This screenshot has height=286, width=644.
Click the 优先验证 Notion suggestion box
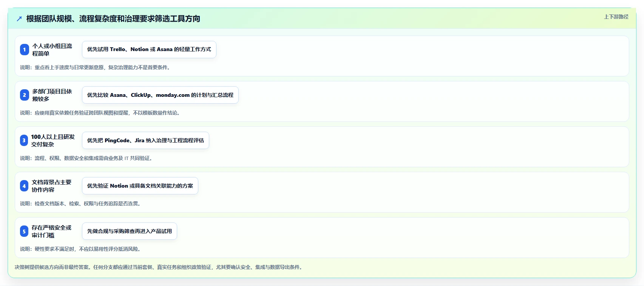pyautogui.click(x=140, y=186)
